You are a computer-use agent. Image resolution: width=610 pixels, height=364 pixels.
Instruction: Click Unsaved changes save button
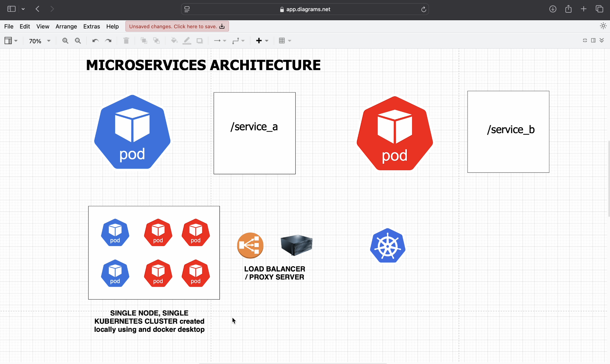[x=177, y=26]
